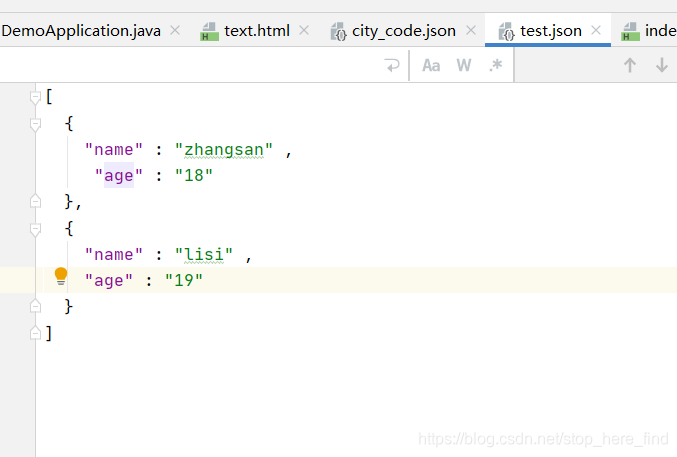This screenshot has height=457, width=677.
Task: Click the "lisi" string value
Action: tap(204, 254)
